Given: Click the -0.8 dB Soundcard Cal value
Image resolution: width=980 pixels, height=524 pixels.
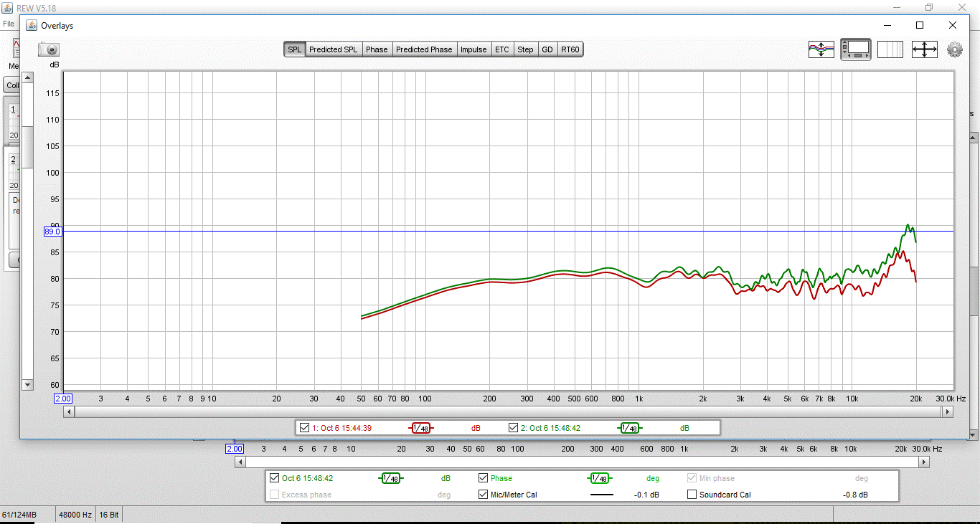Looking at the screenshot, I should [855, 495].
